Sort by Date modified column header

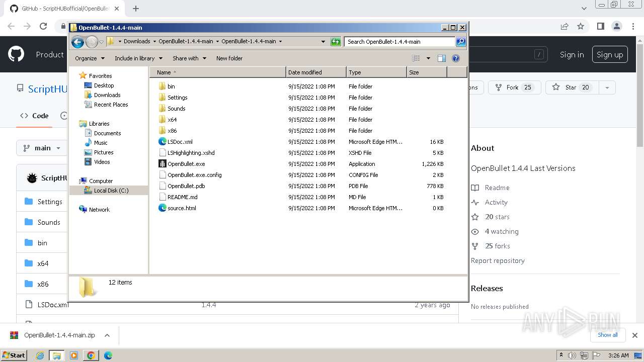(x=316, y=72)
